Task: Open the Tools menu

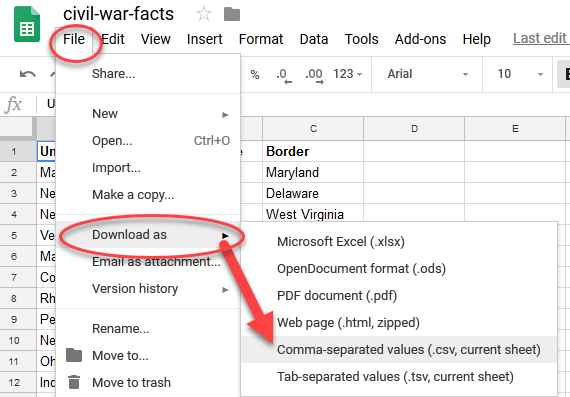Action: click(x=361, y=39)
